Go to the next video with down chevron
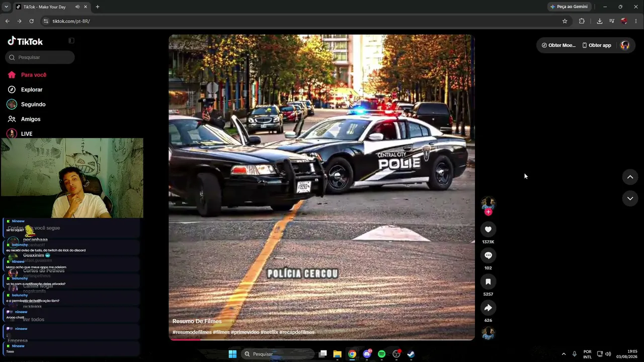Screen dimensions: 644x362 coord(630,199)
